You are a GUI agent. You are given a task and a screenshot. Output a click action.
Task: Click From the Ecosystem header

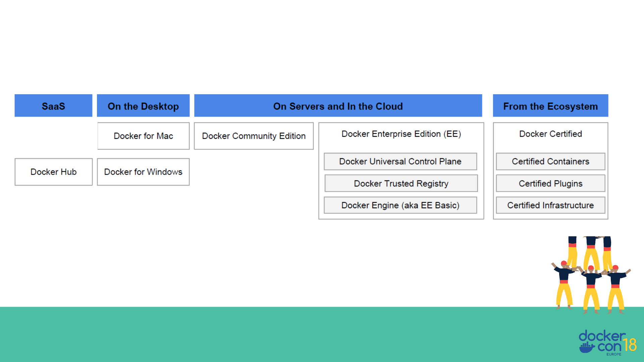[550, 106]
